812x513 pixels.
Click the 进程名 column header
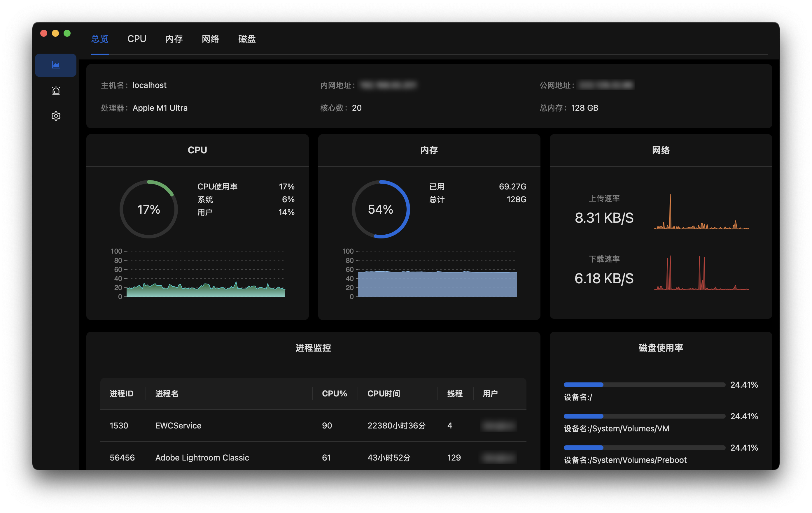[167, 393]
